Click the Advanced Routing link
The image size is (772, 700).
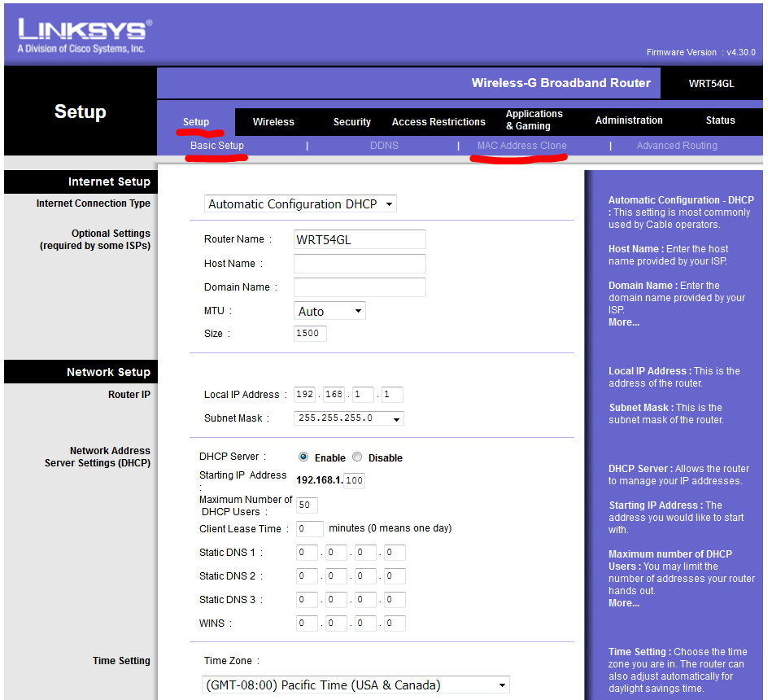pos(677,146)
